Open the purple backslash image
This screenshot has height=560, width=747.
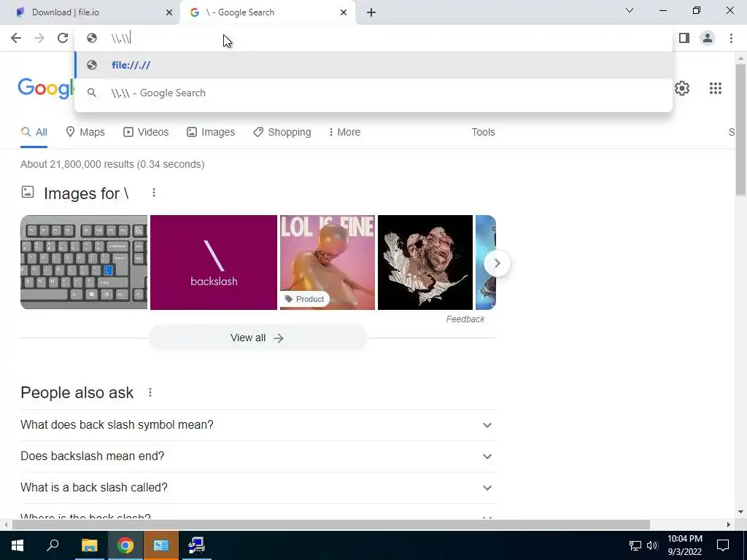214,262
